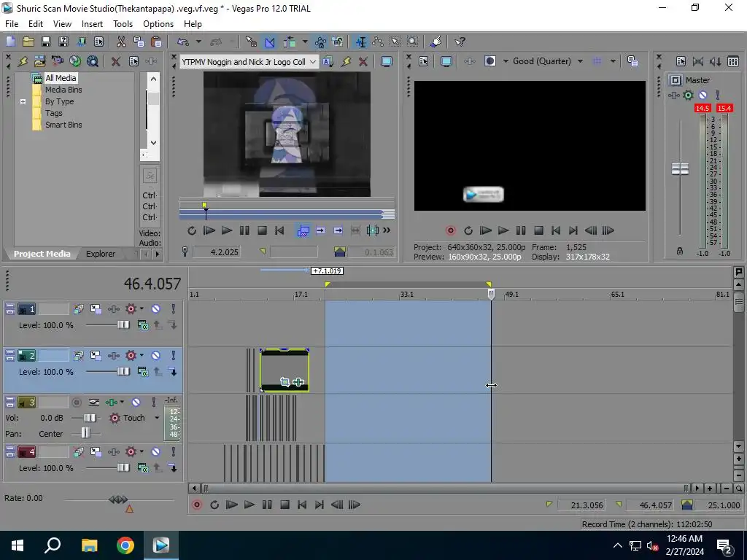Open the Good (Quarter) preview quality dropdown
This screenshot has height=560, width=747.
coord(580,61)
